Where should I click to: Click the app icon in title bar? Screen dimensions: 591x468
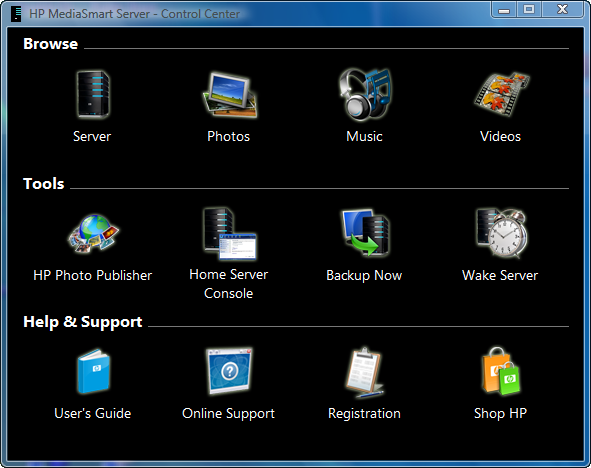pos(16,14)
